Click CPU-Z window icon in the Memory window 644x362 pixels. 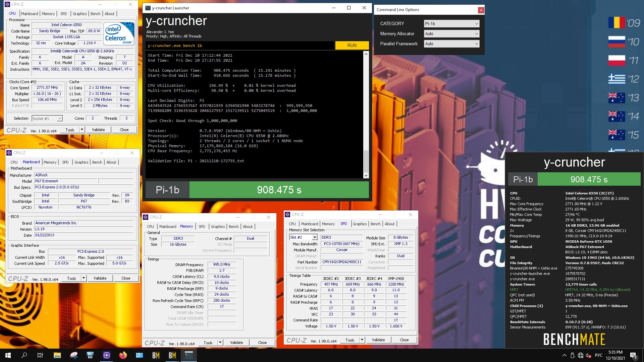(x=146, y=217)
